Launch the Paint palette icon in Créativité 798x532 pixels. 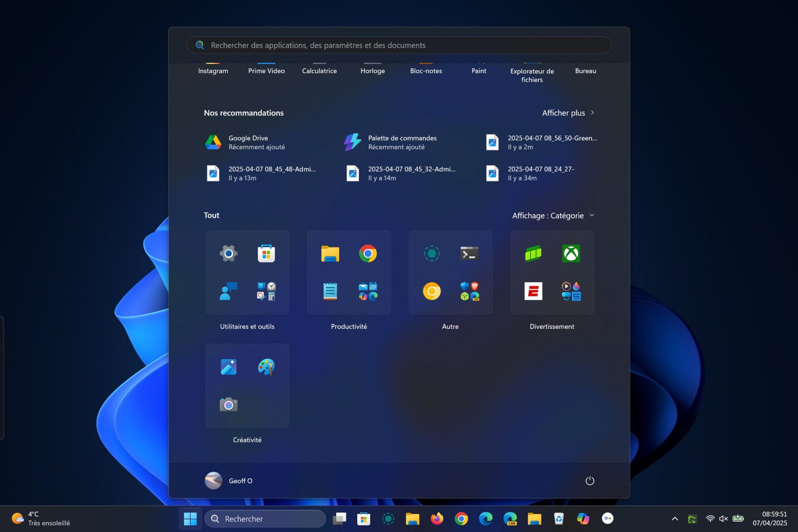tap(266, 367)
